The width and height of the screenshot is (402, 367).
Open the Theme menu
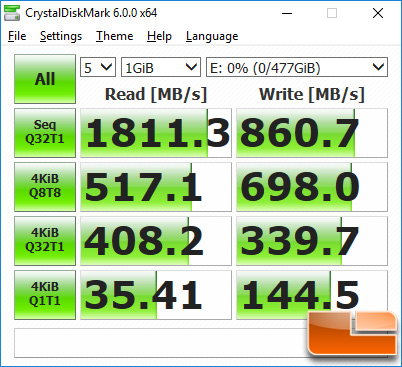point(115,36)
